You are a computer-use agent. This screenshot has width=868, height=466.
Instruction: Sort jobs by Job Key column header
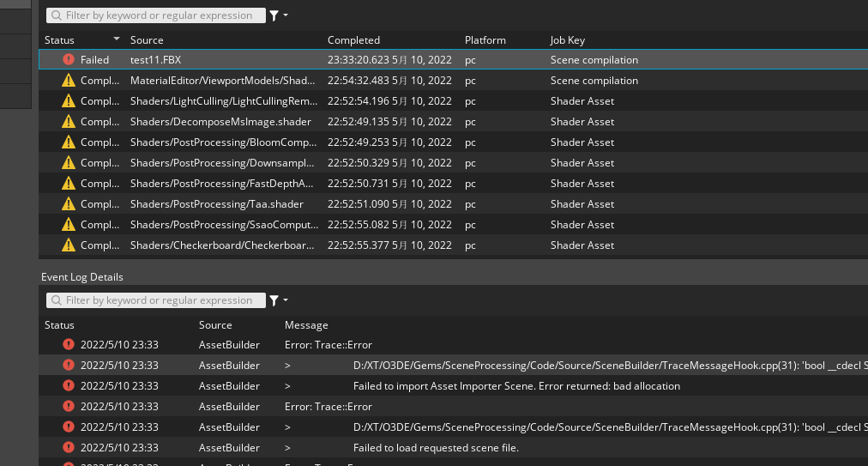click(x=568, y=39)
